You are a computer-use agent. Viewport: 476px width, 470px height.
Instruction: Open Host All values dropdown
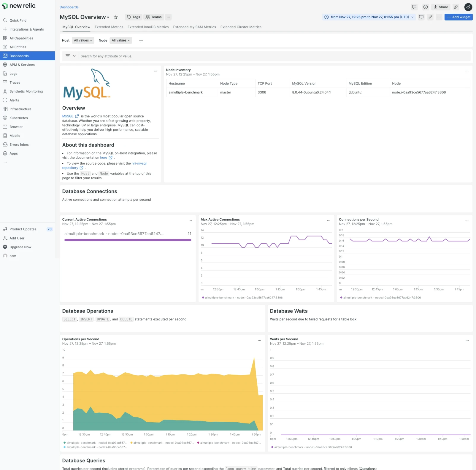pos(83,40)
